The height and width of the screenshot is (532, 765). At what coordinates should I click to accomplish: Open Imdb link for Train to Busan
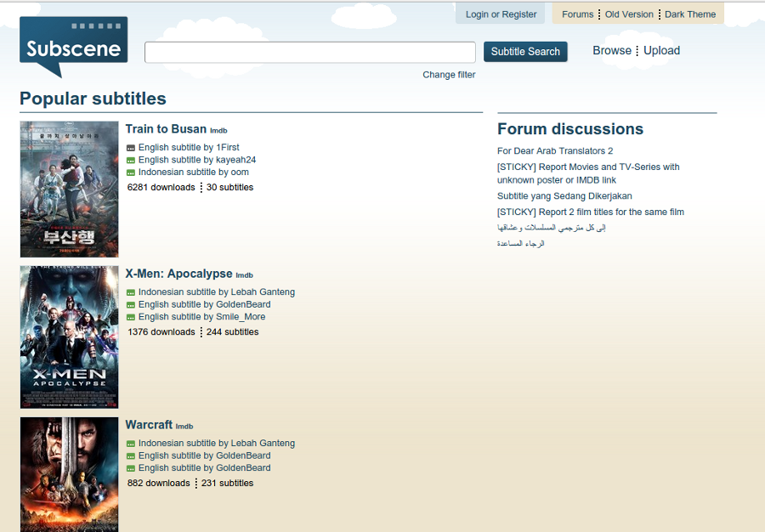coord(218,131)
